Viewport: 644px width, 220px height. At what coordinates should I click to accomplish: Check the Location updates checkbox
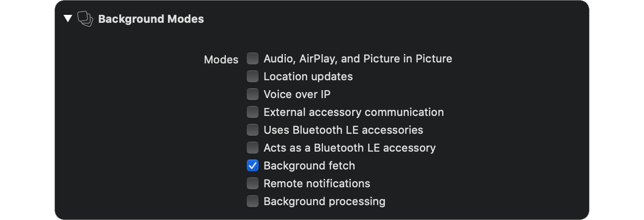(253, 77)
